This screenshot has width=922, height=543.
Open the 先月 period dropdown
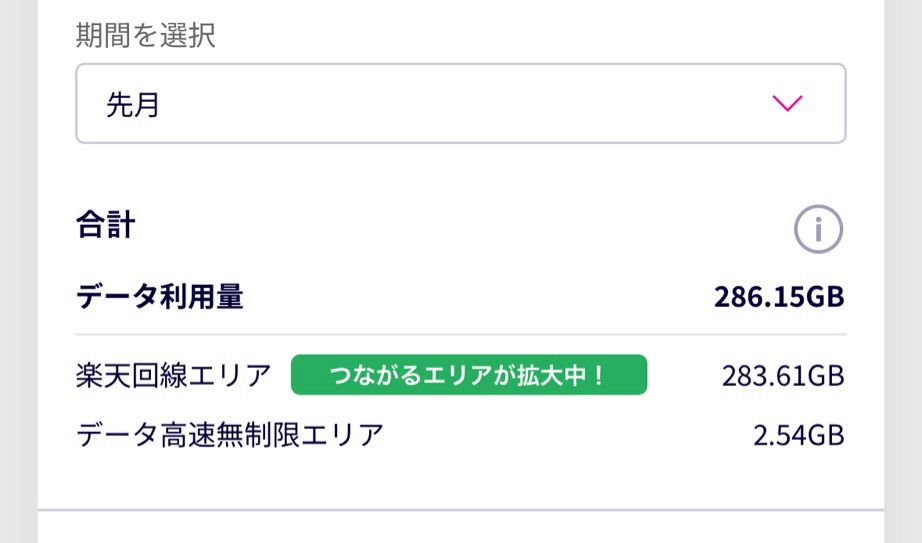coord(460,103)
